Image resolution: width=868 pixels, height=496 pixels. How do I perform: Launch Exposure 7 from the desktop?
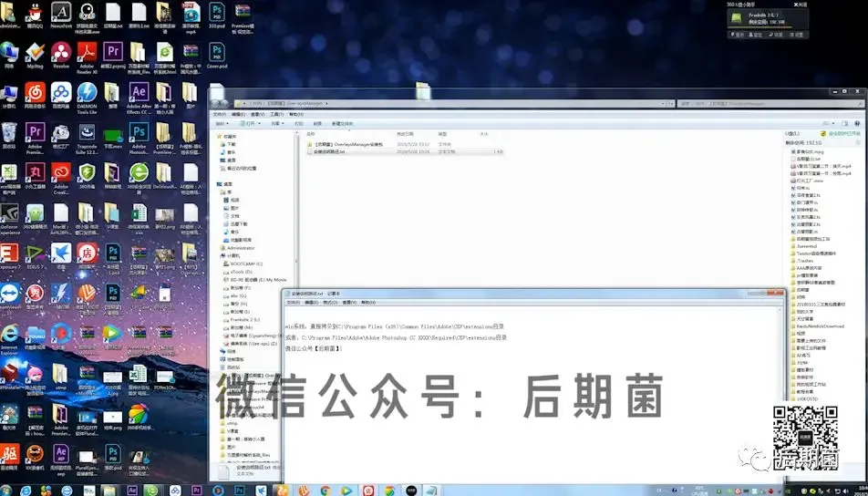9,254
